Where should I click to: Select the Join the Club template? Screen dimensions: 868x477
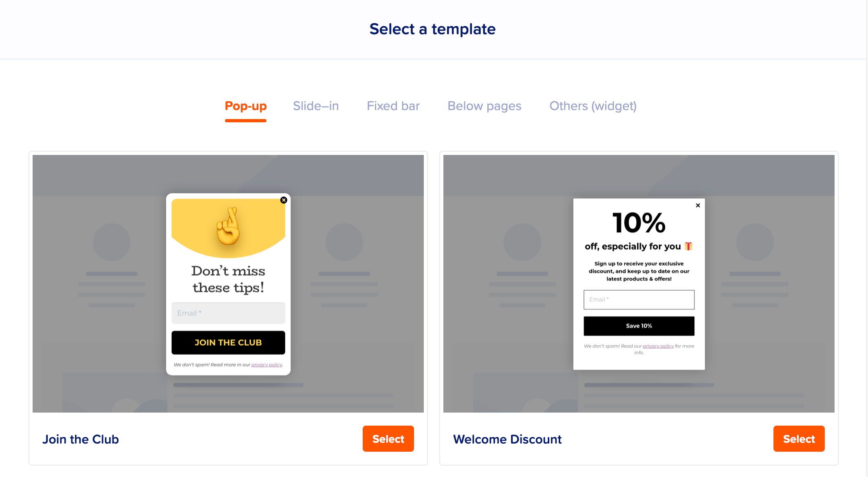pyautogui.click(x=388, y=438)
